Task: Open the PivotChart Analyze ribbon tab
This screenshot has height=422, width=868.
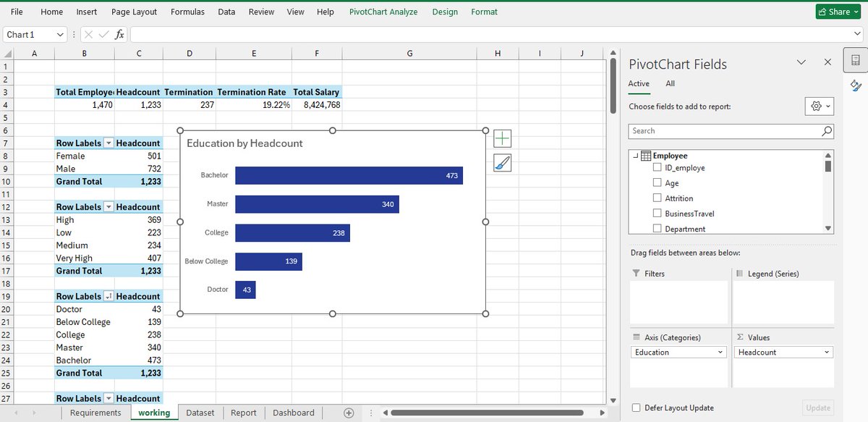Action: click(384, 12)
